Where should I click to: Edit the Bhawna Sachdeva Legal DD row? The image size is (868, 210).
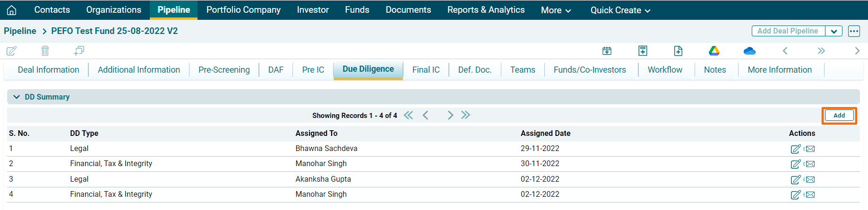pyautogui.click(x=795, y=149)
